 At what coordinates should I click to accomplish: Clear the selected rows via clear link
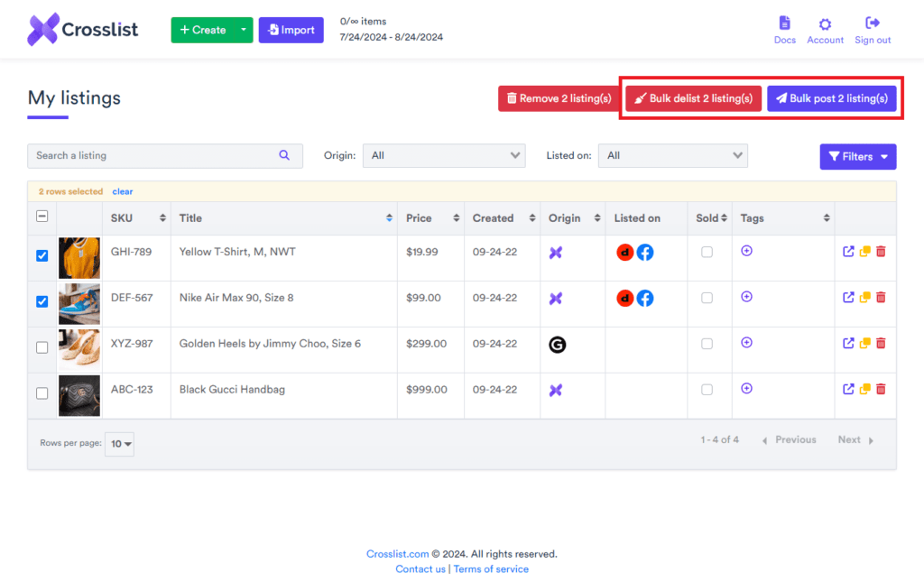[x=122, y=191]
